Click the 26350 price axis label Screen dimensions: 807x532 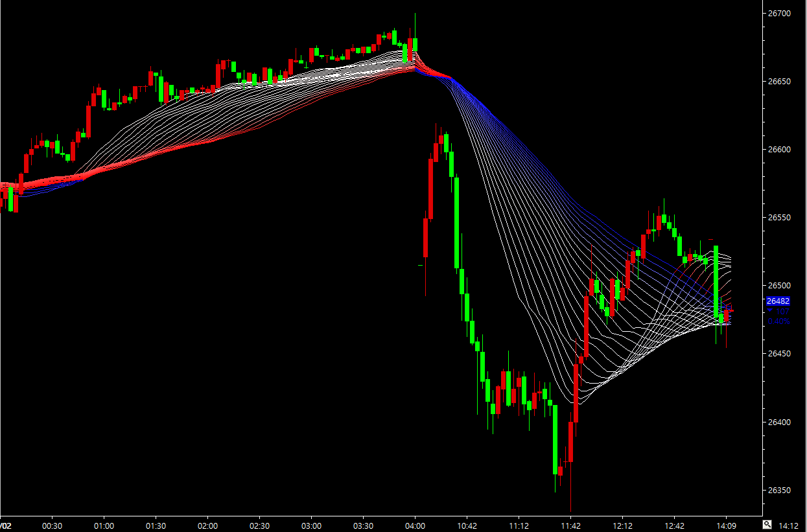point(777,491)
